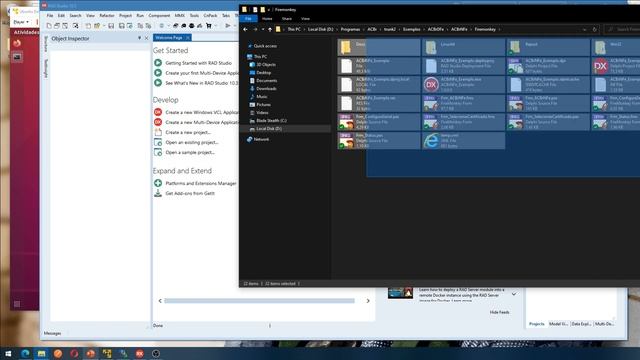Click the refresh icon in Explorer address bar
This screenshot has height=360, width=640.
594,29
